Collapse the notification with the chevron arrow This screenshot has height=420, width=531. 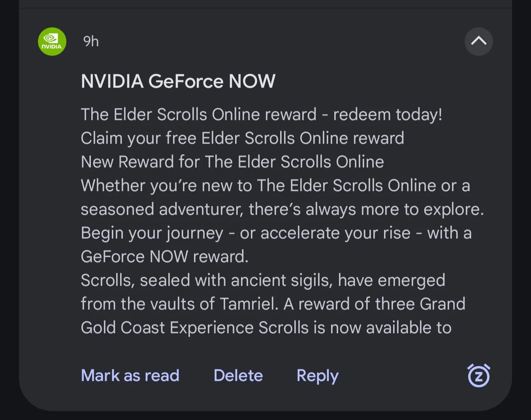point(478,41)
